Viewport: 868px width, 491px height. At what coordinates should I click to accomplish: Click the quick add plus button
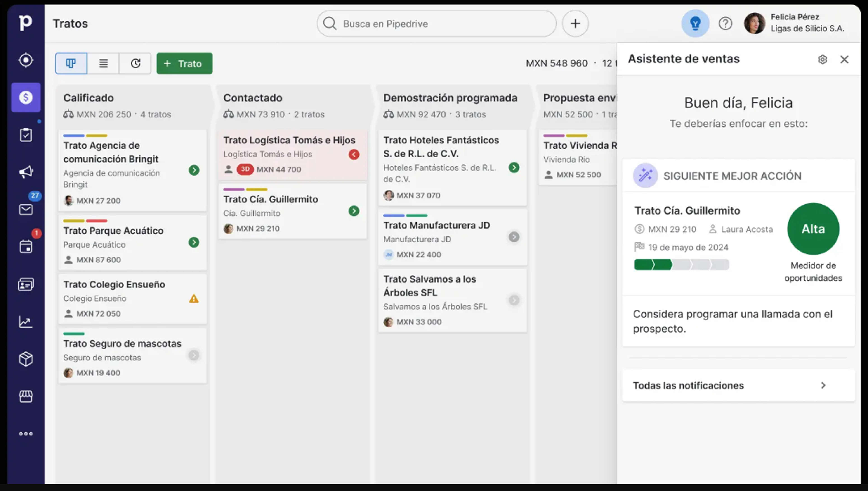(x=575, y=24)
